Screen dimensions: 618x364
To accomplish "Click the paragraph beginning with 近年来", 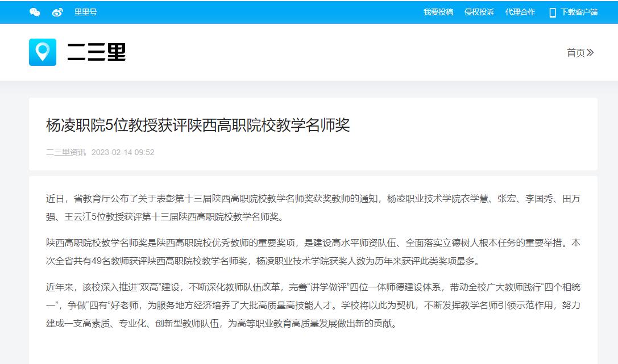I will 313,305.
